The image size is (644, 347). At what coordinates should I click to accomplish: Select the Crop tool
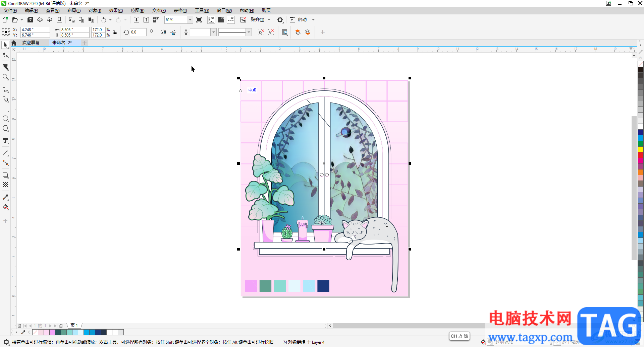[x=5, y=67]
